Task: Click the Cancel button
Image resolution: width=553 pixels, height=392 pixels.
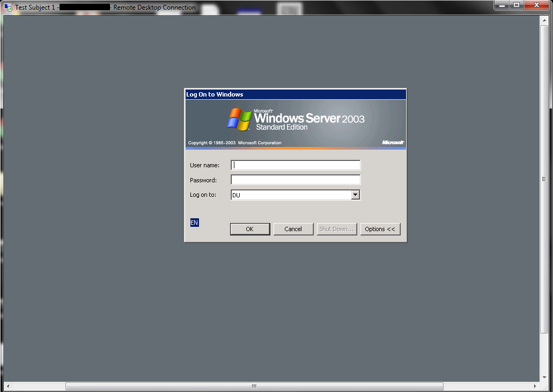Action: click(x=293, y=229)
